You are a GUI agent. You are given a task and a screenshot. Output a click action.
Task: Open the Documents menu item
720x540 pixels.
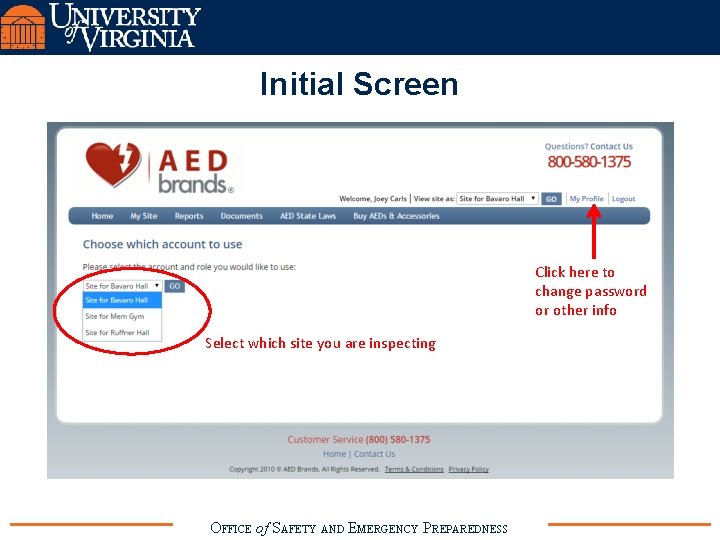tap(242, 216)
